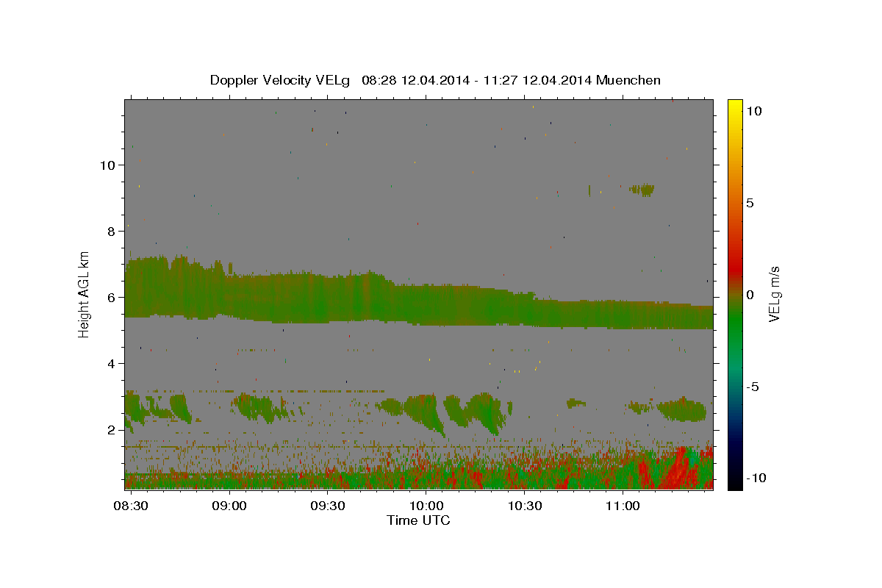Image resolution: width=882 pixels, height=588 pixels.
Task: Click the '11:00' time tick label
Action: (623, 506)
